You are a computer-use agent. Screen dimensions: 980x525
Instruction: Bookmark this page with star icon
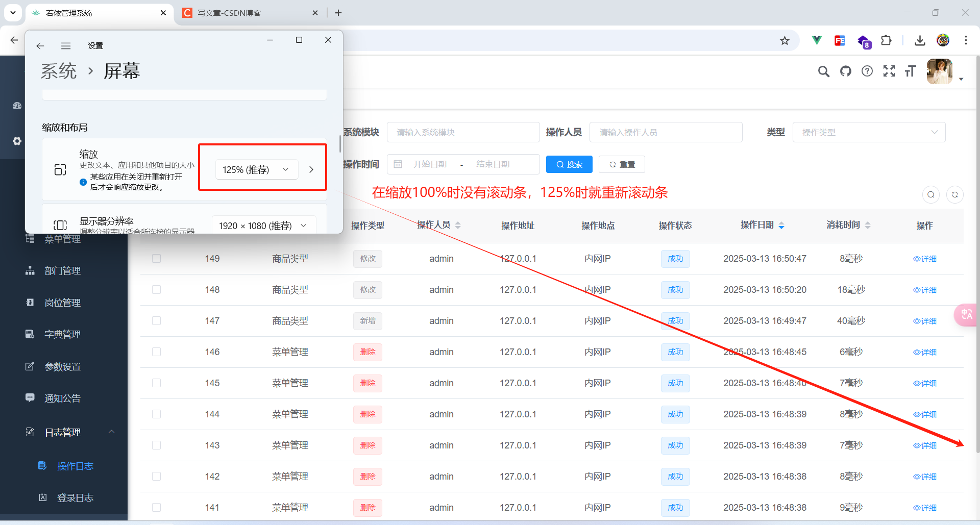click(x=785, y=41)
